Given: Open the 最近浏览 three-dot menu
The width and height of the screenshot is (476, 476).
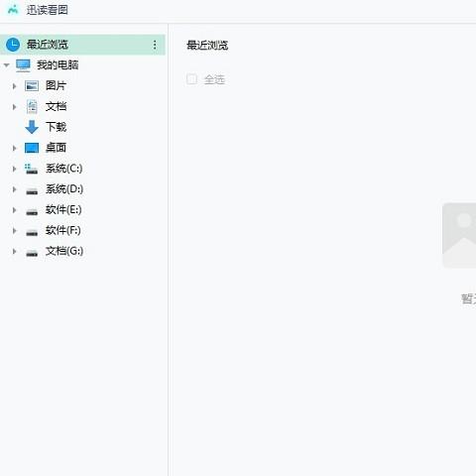Looking at the screenshot, I should [155, 45].
